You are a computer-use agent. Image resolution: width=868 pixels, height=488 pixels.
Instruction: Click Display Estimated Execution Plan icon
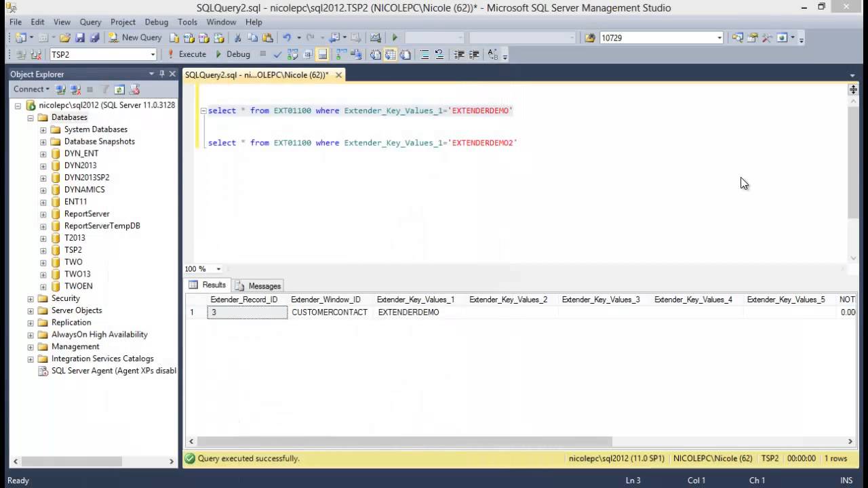[x=293, y=54]
